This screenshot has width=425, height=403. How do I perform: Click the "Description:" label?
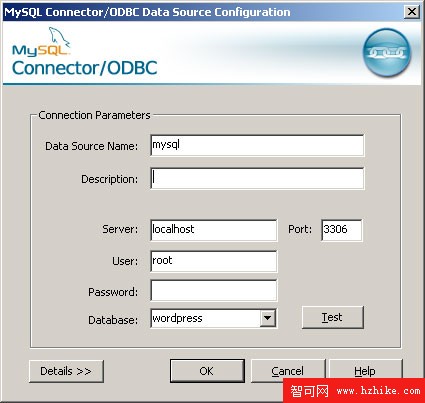[109, 179]
